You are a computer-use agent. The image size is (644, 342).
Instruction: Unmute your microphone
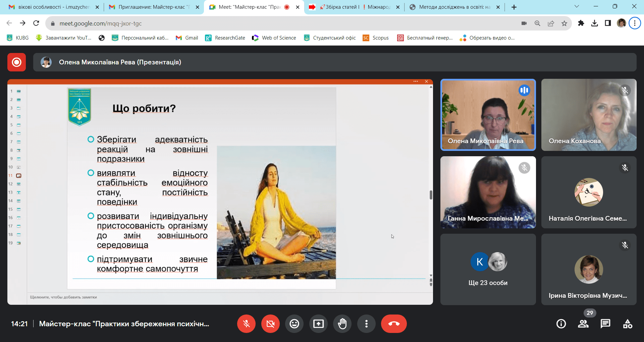point(246,324)
